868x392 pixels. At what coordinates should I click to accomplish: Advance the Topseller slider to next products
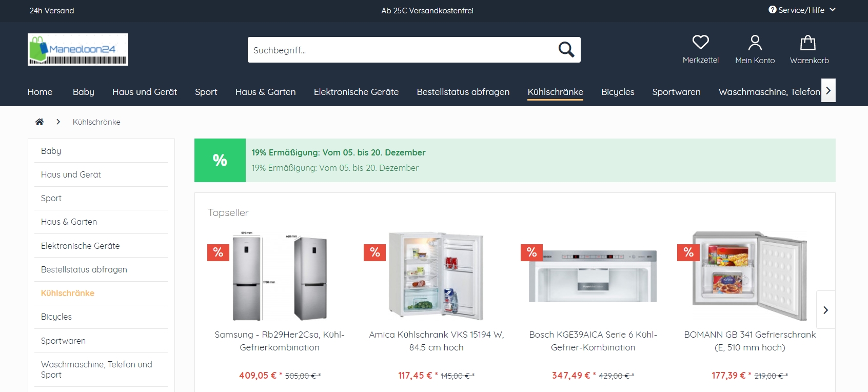tap(825, 310)
